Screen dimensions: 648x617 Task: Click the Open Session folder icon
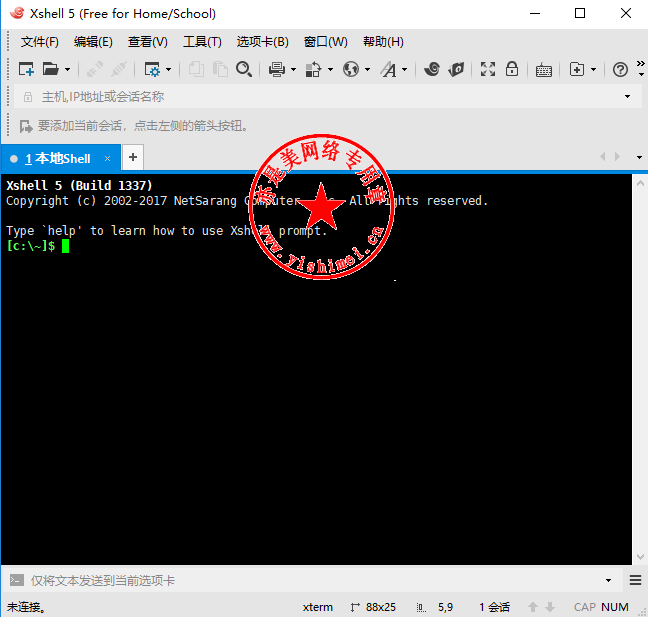[x=50, y=69]
